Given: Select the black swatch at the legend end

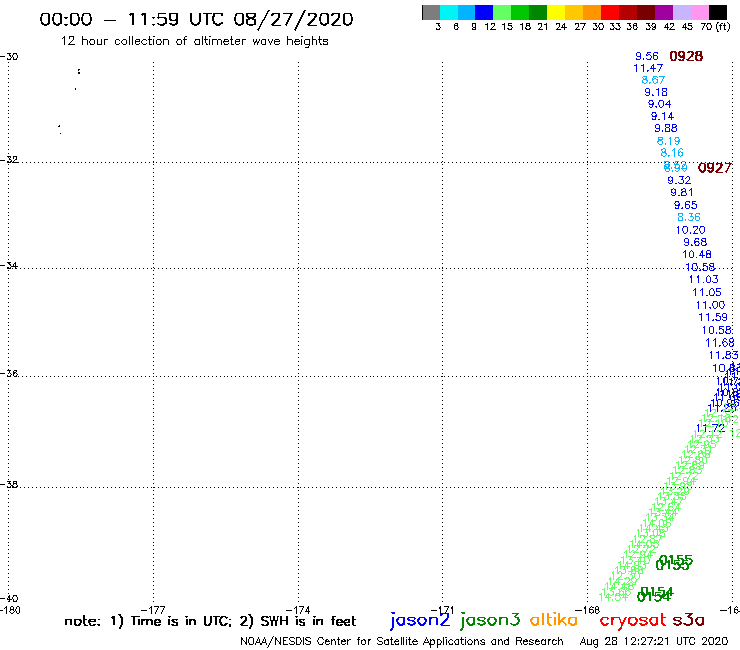Looking at the screenshot, I should [x=717, y=12].
